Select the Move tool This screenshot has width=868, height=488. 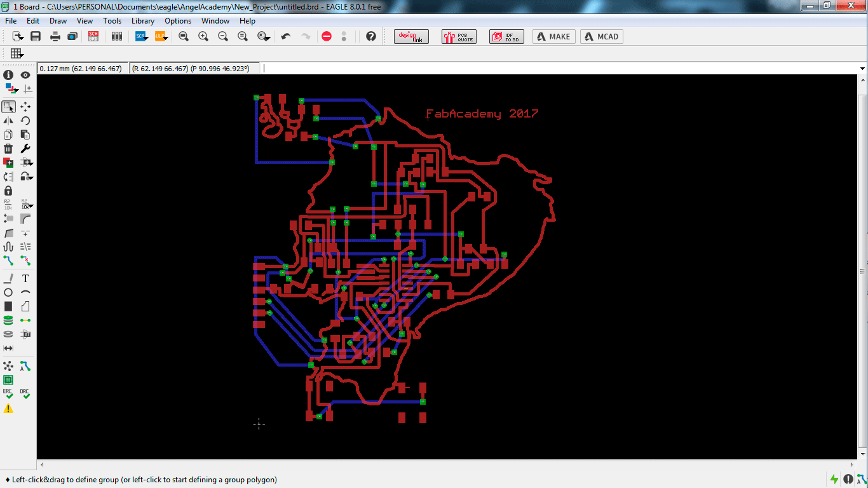[x=25, y=107]
